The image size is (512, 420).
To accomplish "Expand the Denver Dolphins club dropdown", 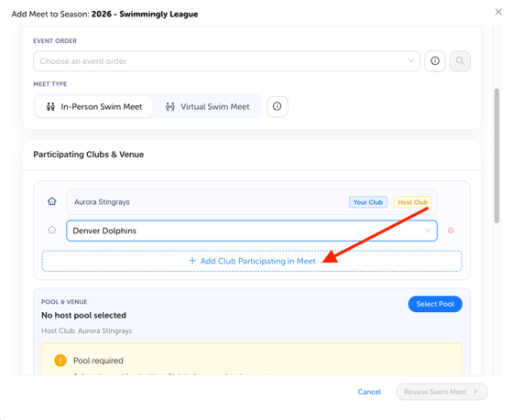I will 252,231.
